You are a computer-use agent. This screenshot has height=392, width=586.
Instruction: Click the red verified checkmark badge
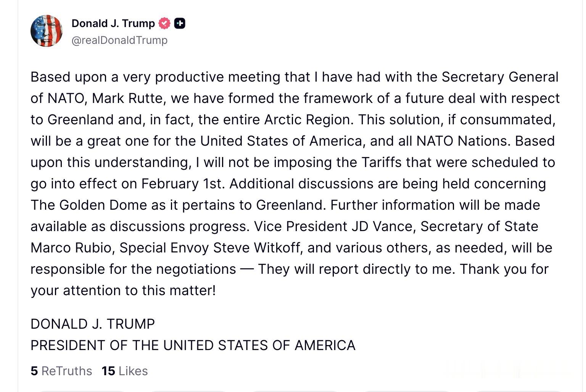click(164, 24)
